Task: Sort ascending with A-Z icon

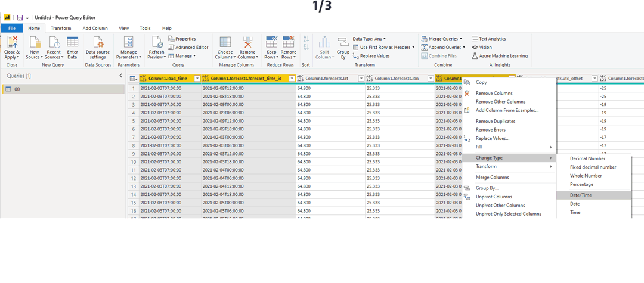Action: pyautogui.click(x=305, y=39)
